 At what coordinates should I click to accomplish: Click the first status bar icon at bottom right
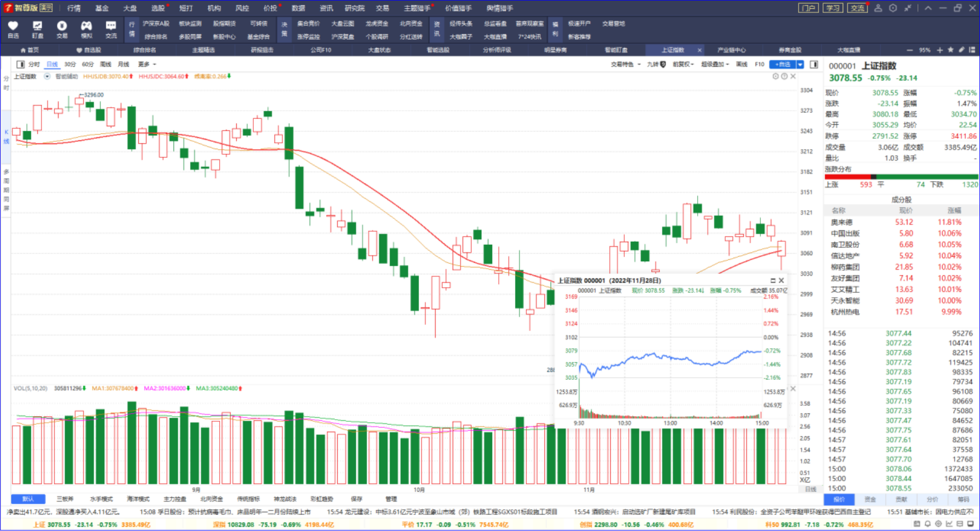[917, 524]
